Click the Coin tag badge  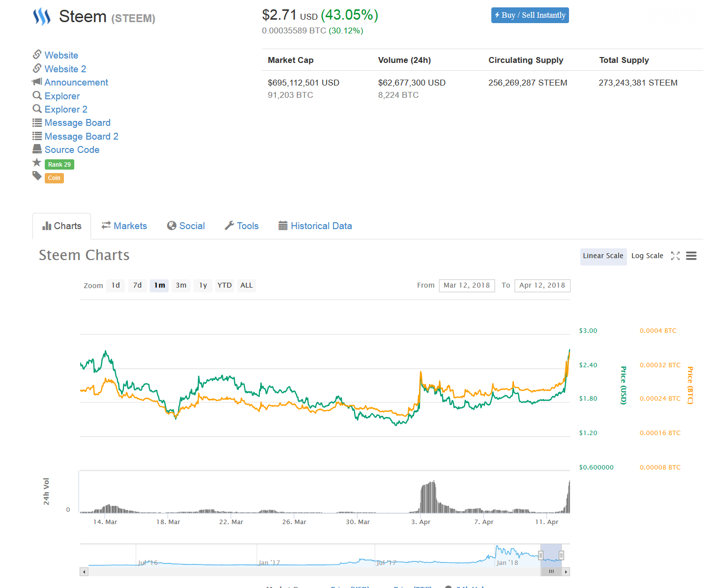(x=54, y=178)
